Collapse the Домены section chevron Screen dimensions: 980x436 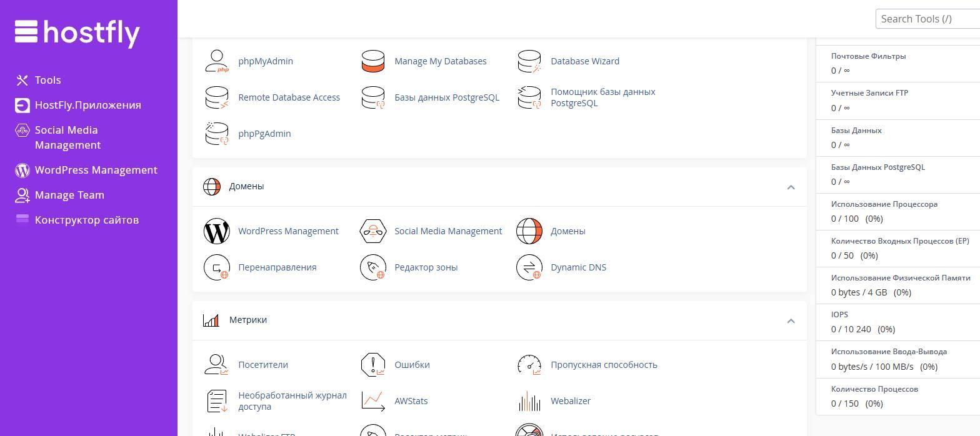point(791,187)
